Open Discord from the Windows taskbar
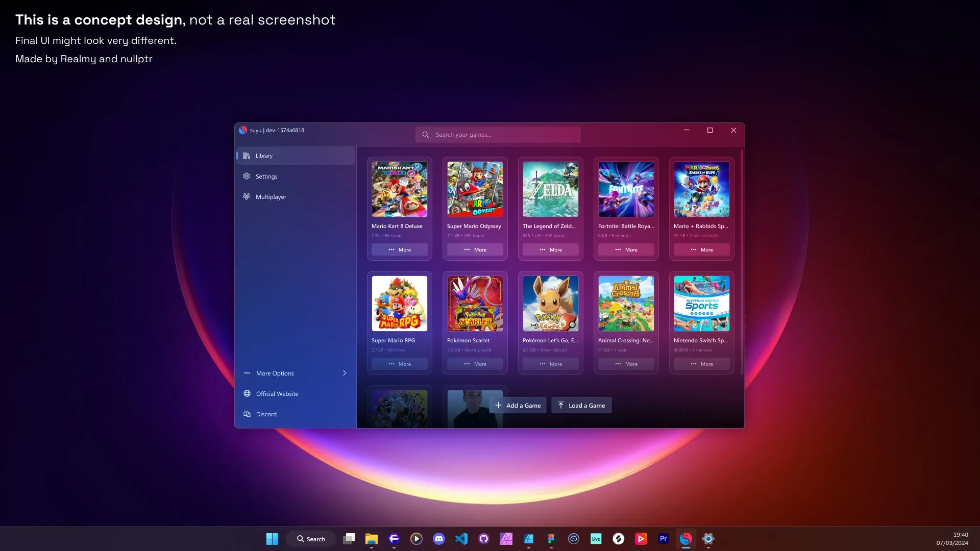The height and width of the screenshot is (551, 980). (439, 539)
